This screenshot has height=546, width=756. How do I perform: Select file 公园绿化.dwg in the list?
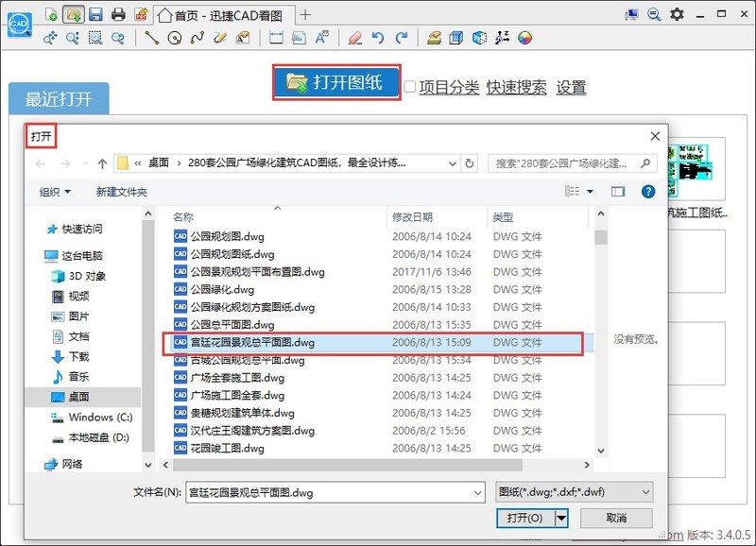point(222,289)
